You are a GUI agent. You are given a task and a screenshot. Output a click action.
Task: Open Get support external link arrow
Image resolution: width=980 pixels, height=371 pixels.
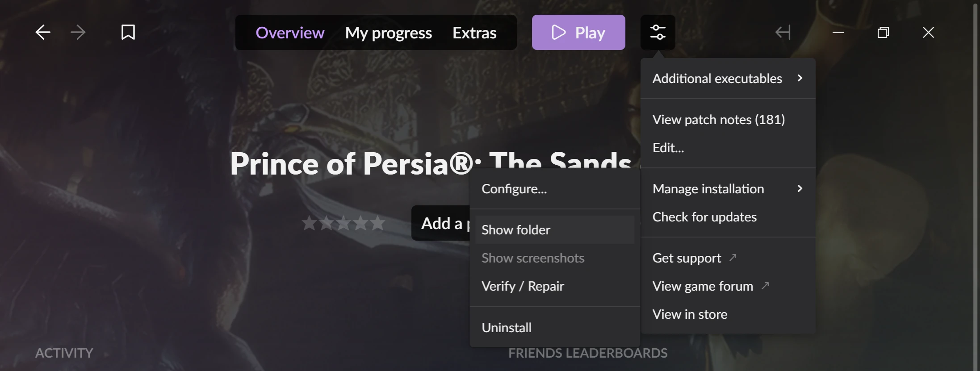click(x=733, y=258)
